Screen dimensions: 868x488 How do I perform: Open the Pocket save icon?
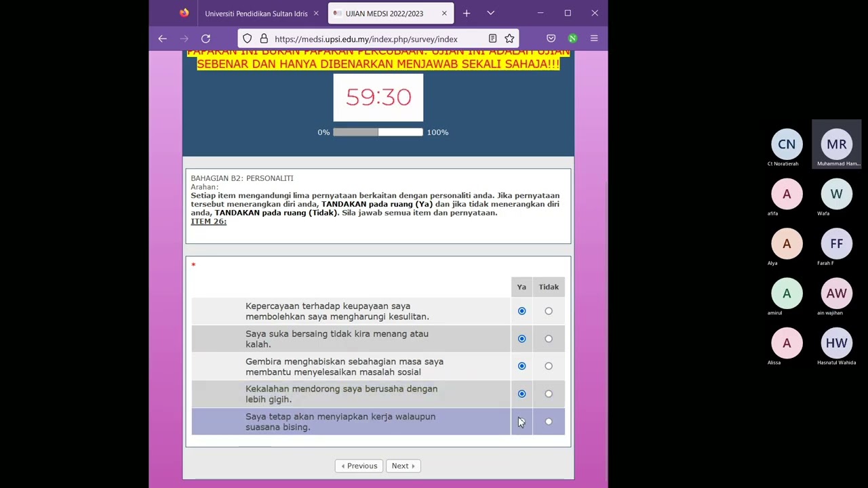click(551, 39)
